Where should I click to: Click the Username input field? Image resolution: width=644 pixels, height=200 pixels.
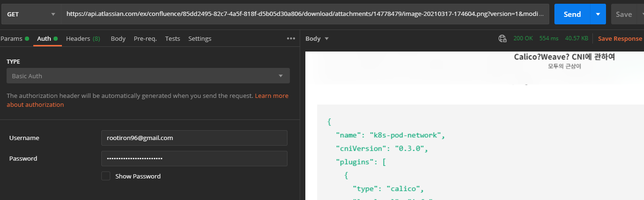coord(194,138)
